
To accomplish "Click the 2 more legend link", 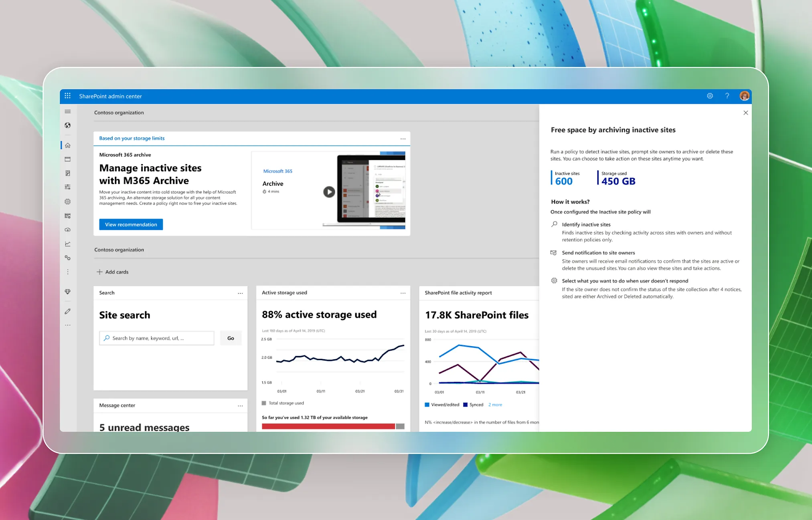I will [495, 405].
